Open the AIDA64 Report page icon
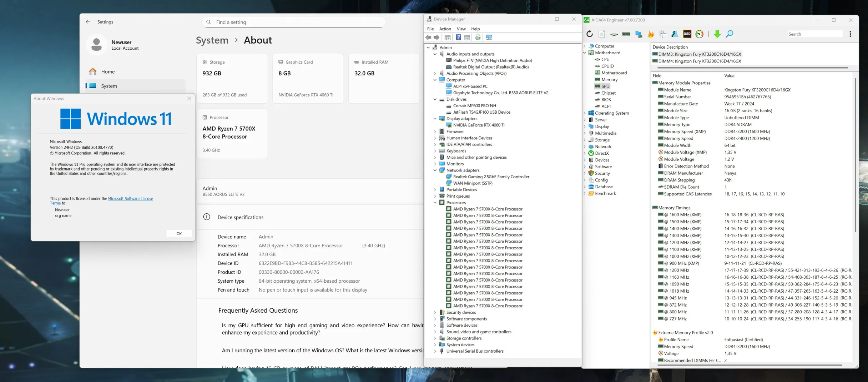The image size is (868, 382). (x=602, y=34)
